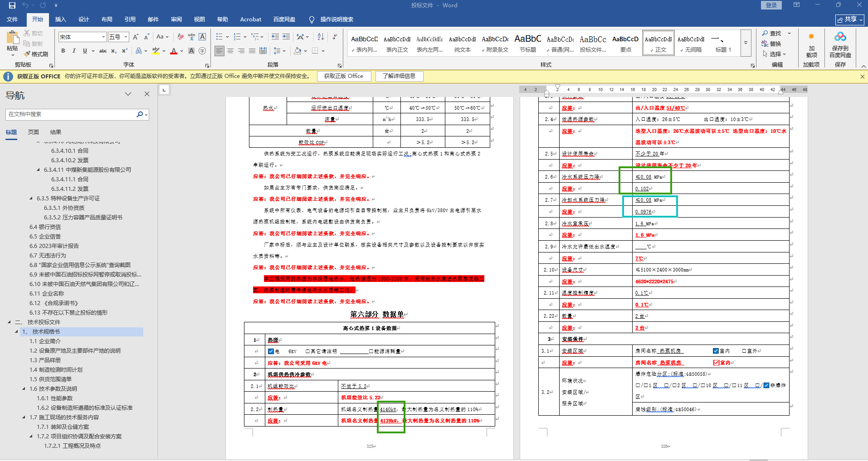Screen dimensions: 868x461
Task: Apply strikethrough formatting
Action: [x=103, y=51]
